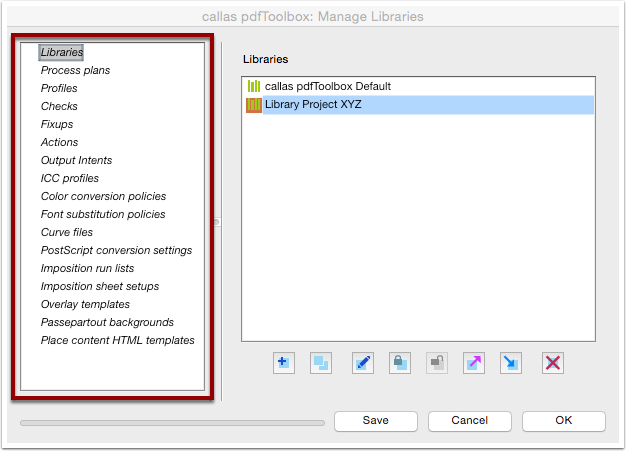626x451 pixels.
Task: Click the Import library arrow icon
Action: click(511, 363)
